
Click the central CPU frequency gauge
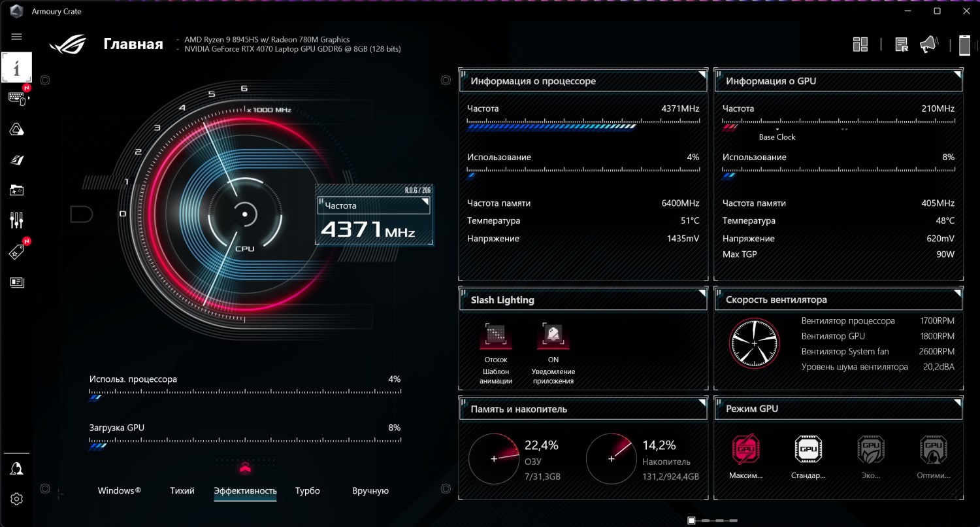pos(245,214)
